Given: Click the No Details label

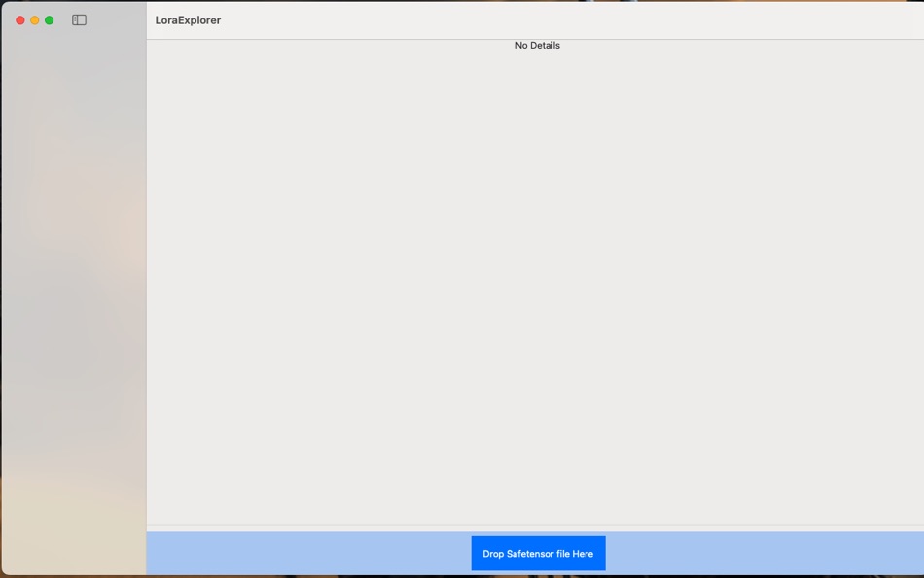Looking at the screenshot, I should coord(537,45).
